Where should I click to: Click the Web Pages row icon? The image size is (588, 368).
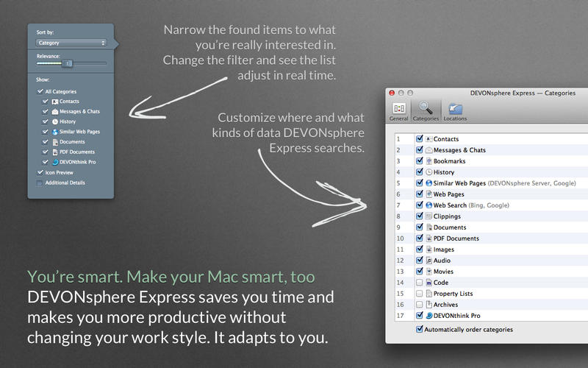coord(429,194)
